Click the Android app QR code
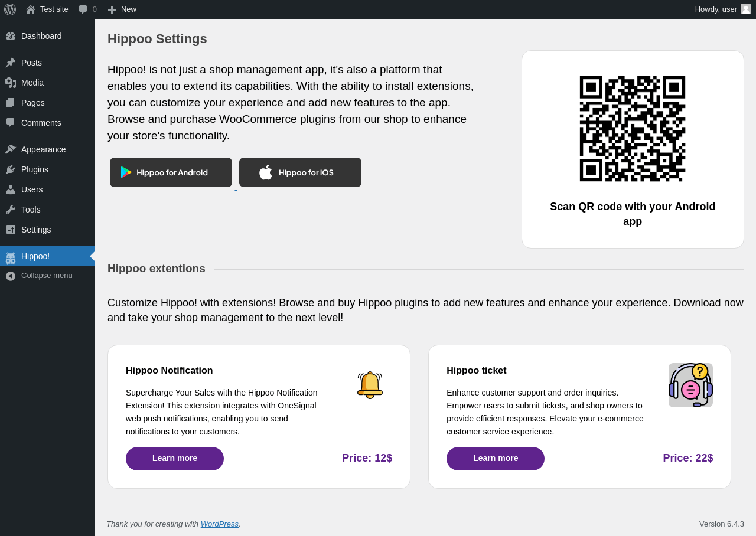756x536 pixels. tap(633, 129)
